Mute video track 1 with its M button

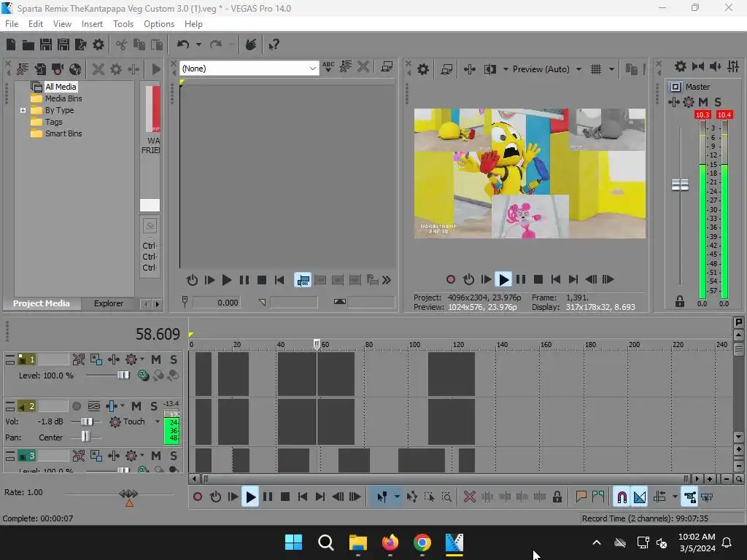(156, 359)
